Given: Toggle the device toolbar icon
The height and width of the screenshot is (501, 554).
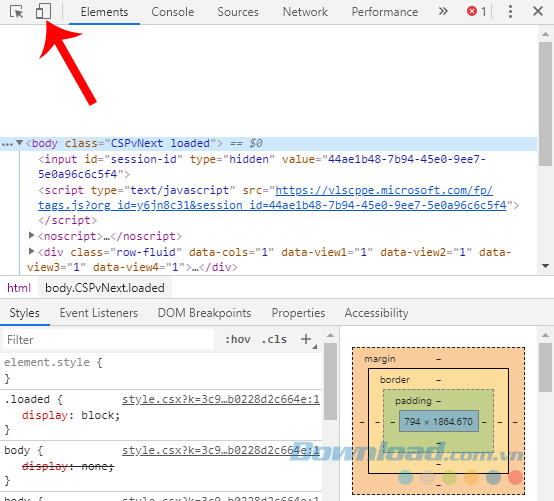Looking at the screenshot, I should click(43, 11).
